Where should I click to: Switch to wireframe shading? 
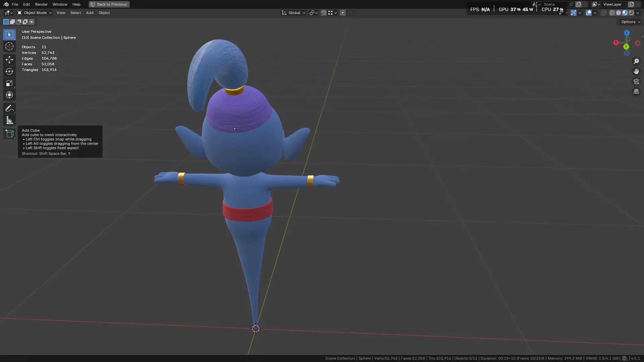tap(612, 13)
